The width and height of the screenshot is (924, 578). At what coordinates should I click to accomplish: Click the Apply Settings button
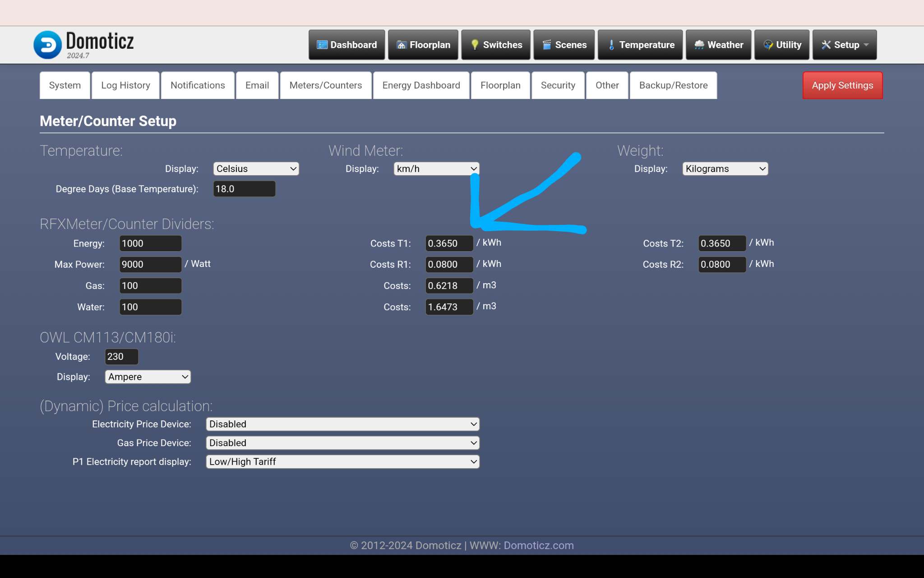point(842,85)
